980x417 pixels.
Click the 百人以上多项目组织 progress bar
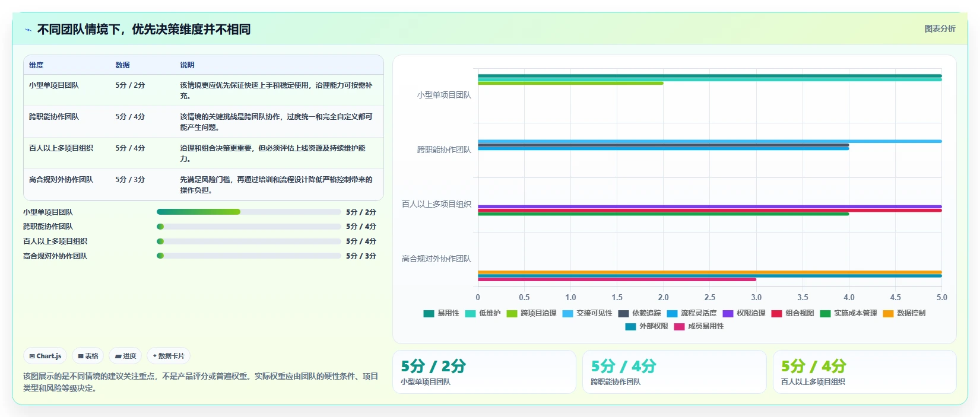pyautogui.click(x=249, y=241)
